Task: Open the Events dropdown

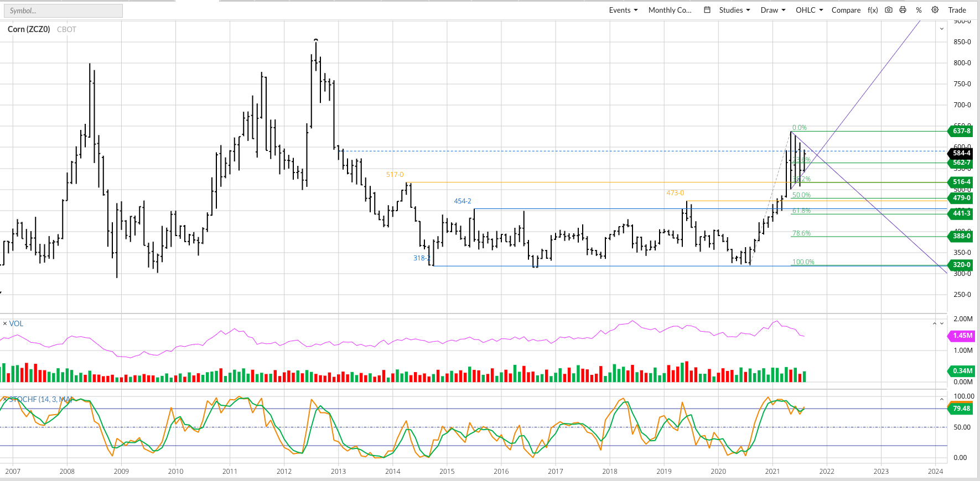Action: click(x=623, y=10)
